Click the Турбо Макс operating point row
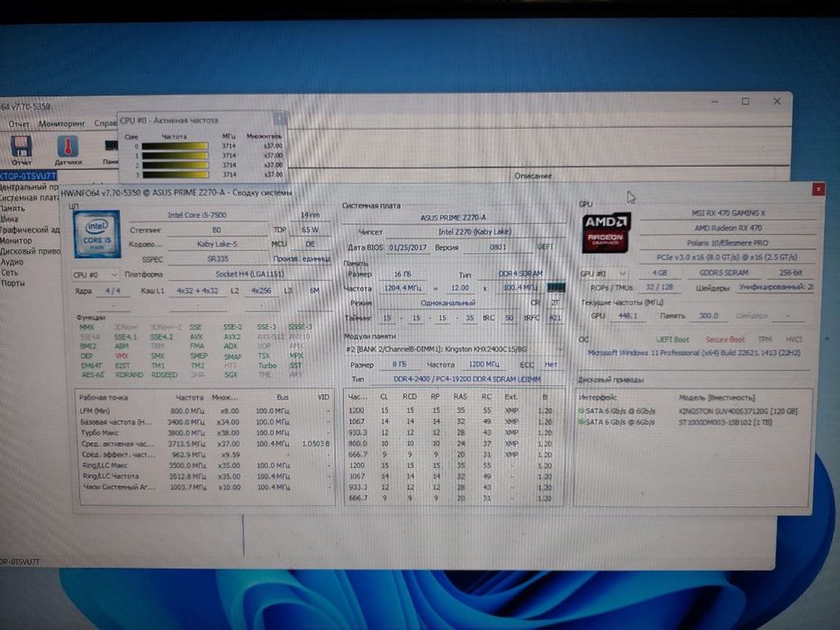Viewport: 840px width, 630px height. [x=205, y=433]
